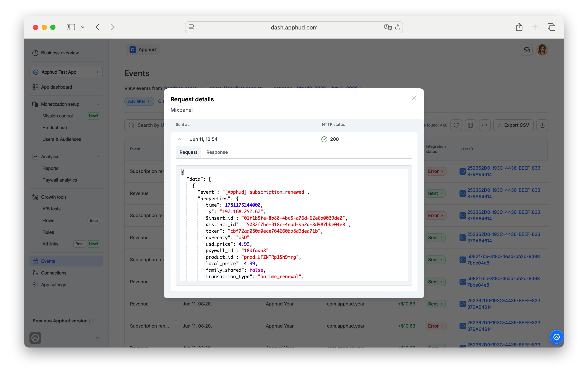Click the Add filter button
The image size is (588, 380).
[x=139, y=101]
